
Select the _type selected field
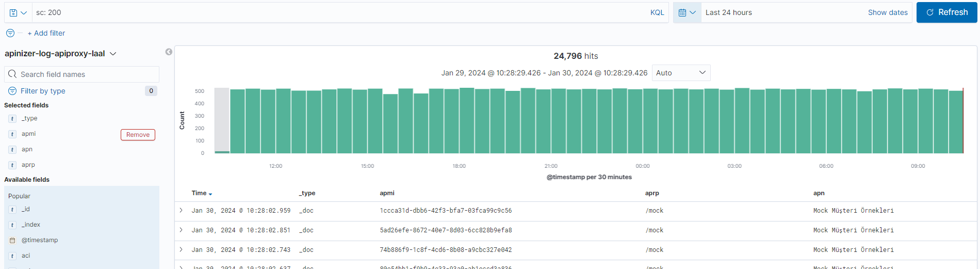tap(29, 118)
